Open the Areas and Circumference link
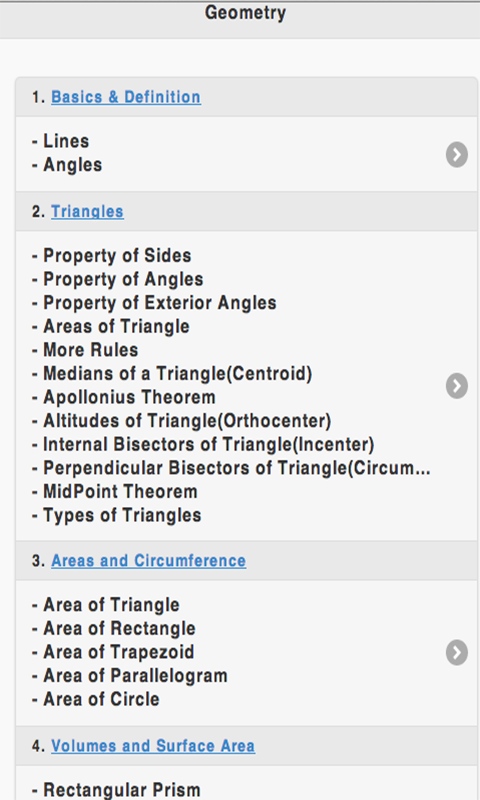The width and height of the screenshot is (480, 800). [x=148, y=561]
